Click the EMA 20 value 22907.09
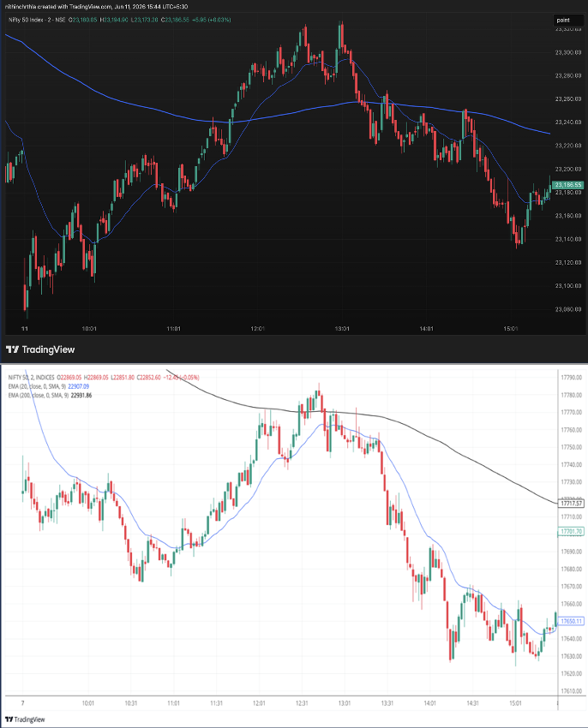This screenshot has height=728, width=588. (x=79, y=386)
